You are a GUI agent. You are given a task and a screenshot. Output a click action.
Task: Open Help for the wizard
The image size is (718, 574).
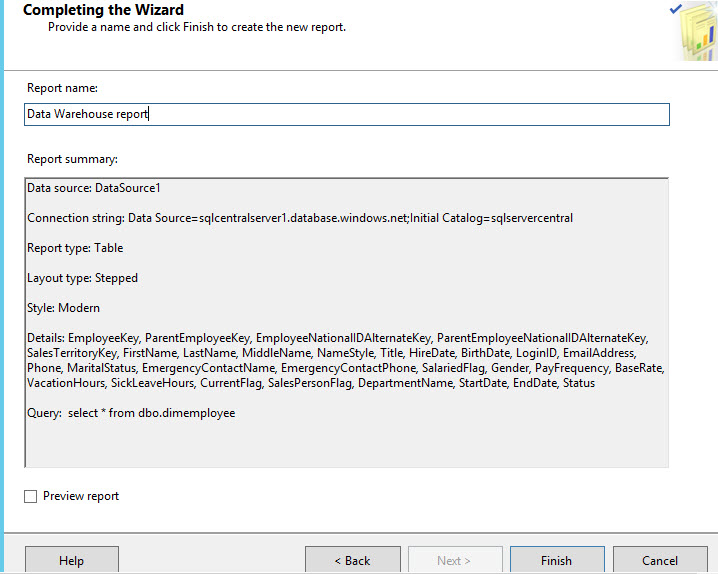[71, 560]
